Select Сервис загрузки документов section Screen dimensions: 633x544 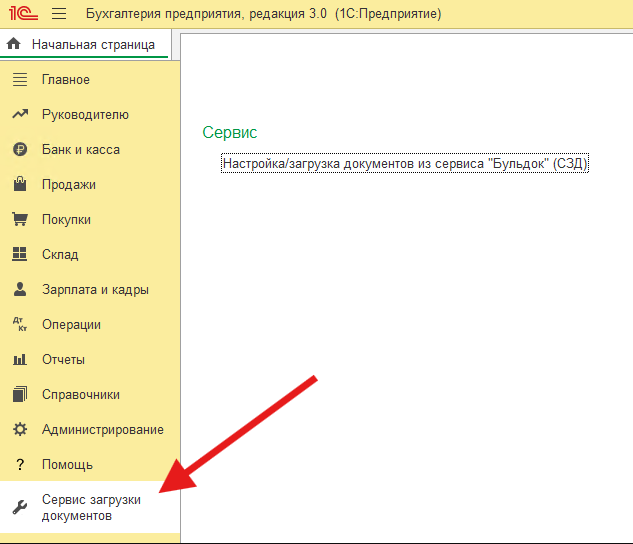[90, 507]
